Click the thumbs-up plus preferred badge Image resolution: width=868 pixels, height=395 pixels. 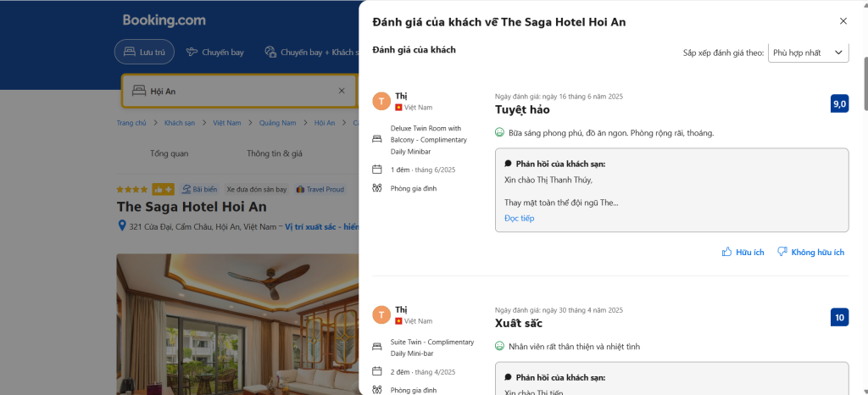coord(163,189)
